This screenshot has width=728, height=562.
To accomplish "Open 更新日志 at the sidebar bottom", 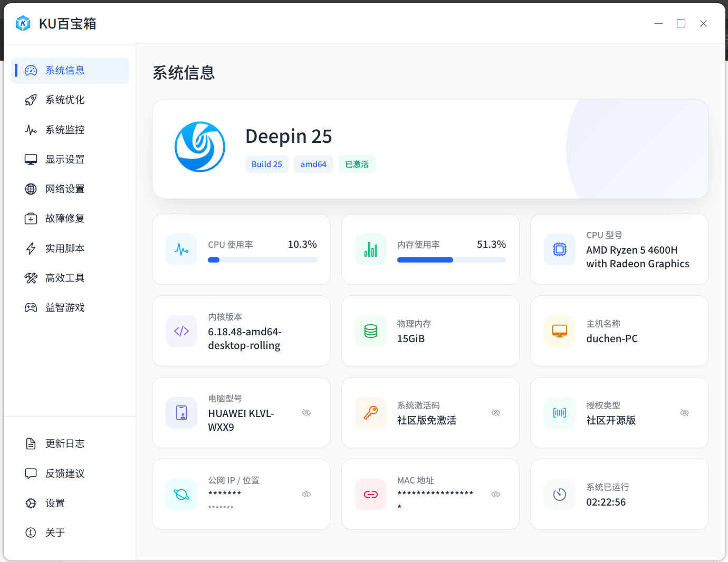I will [x=70, y=443].
